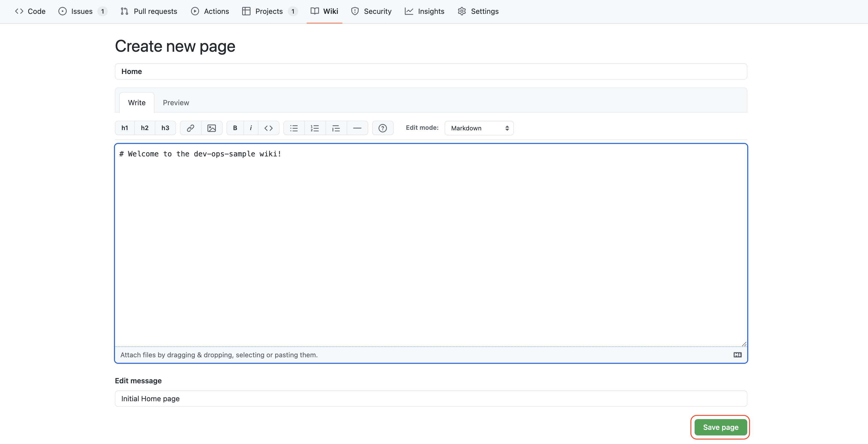Open the formatting help icon
Image resolution: width=868 pixels, height=444 pixels.
click(383, 128)
